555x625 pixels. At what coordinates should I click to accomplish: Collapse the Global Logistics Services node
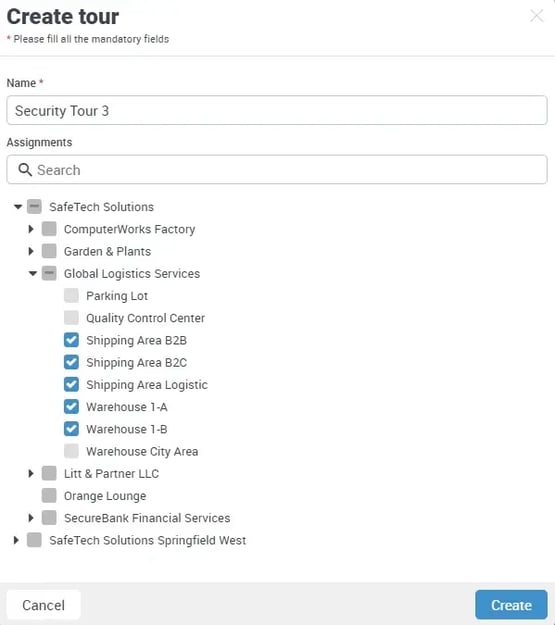click(33, 273)
